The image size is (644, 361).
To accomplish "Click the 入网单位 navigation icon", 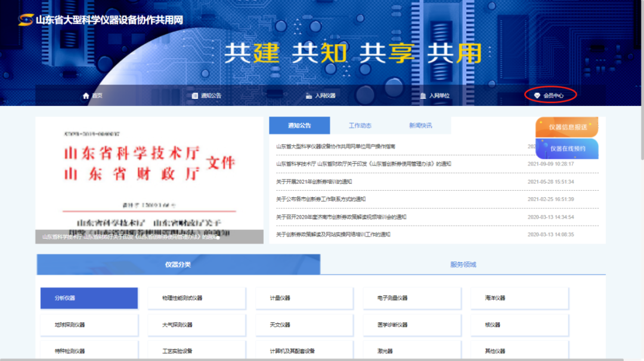I will click(x=423, y=96).
